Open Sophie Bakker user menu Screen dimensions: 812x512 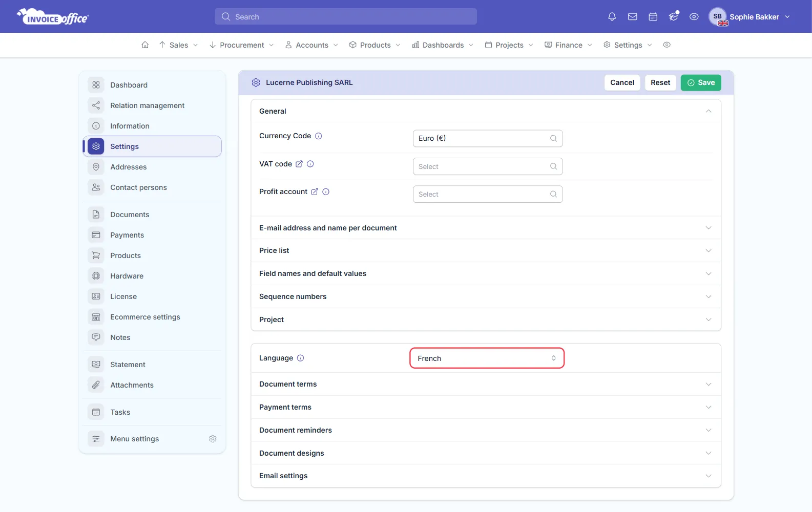pyautogui.click(x=749, y=17)
